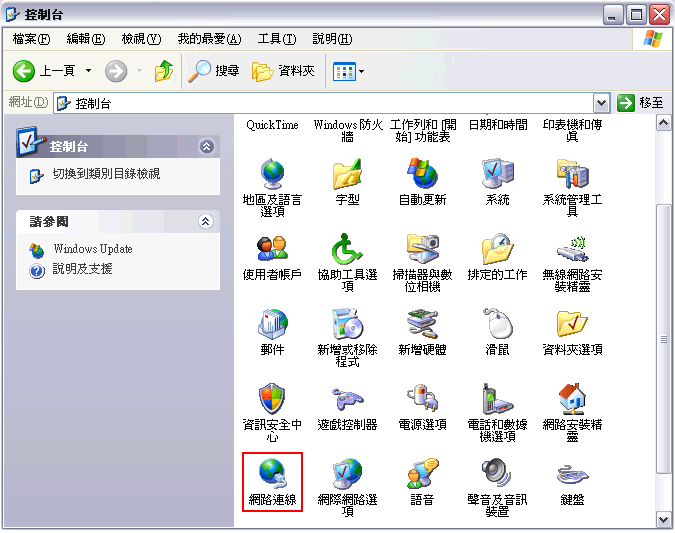Open the 系統 icon
This screenshot has height=533, width=675.
click(497, 174)
